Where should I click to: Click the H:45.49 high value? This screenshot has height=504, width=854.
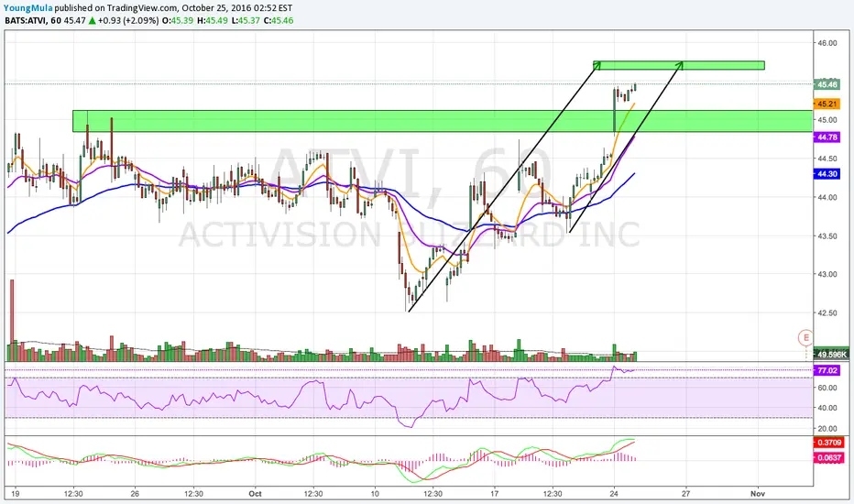pyautogui.click(x=213, y=21)
